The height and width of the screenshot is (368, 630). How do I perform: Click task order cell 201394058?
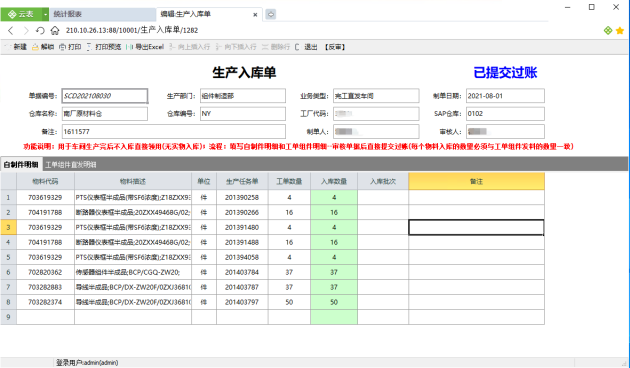pos(242,257)
